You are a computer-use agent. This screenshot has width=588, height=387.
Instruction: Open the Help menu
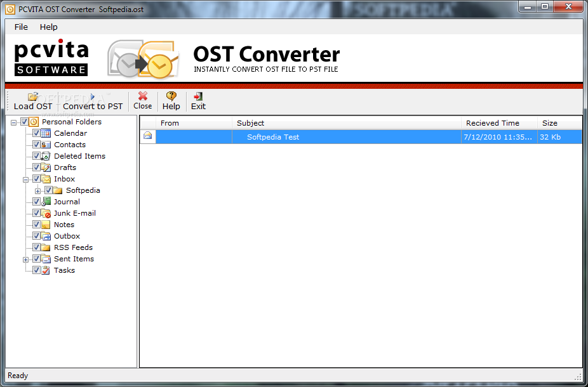49,27
